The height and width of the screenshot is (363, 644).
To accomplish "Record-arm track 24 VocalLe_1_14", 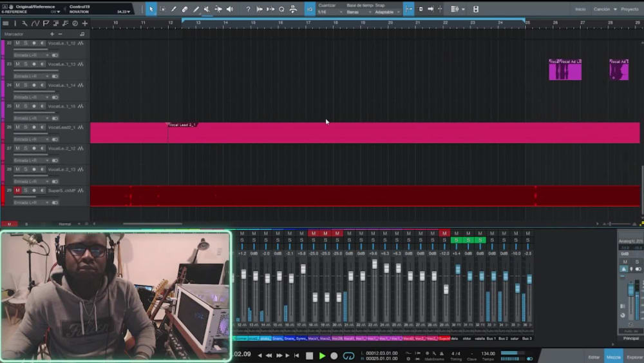I will (34, 85).
